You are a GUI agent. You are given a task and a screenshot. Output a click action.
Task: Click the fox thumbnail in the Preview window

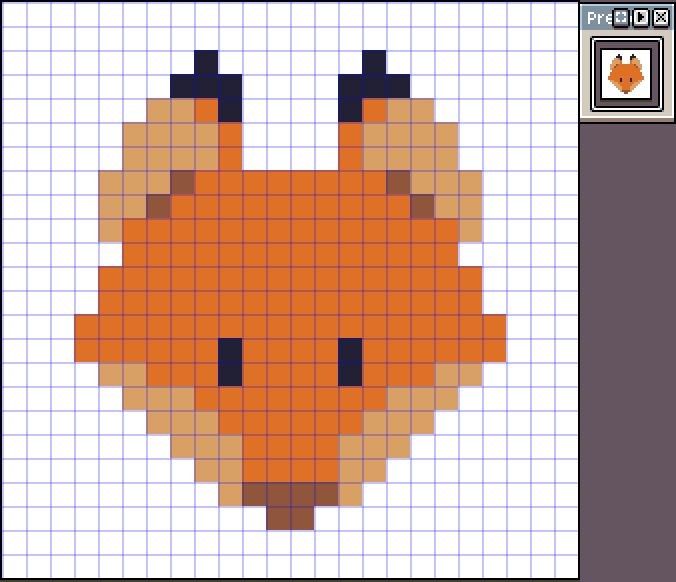626,74
